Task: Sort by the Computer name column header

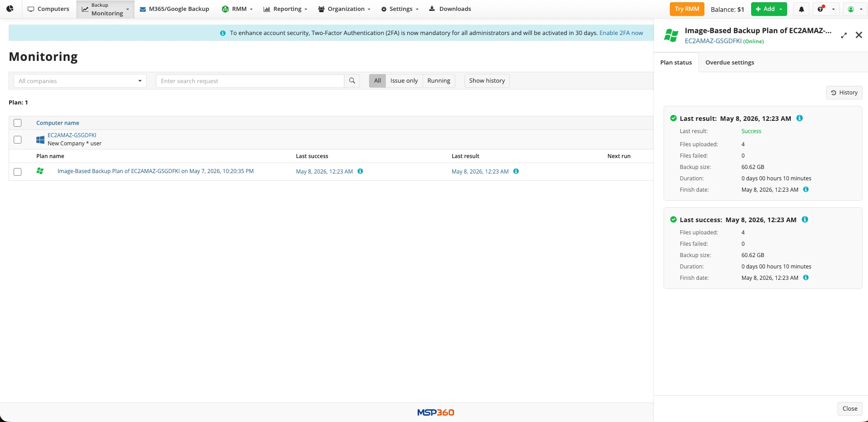Action: [58, 123]
